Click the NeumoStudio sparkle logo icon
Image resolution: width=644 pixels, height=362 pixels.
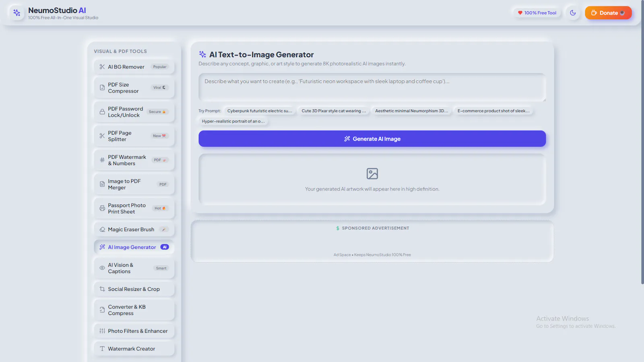17,13
